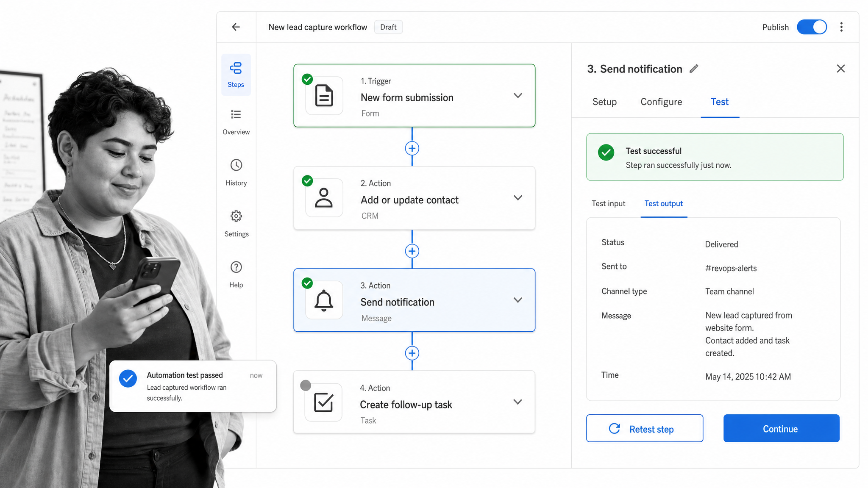The height and width of the screenshot is (488, 868).
Task: Click the checkbox icon of Create follow-up task
Action: click(x=323, y=402)
